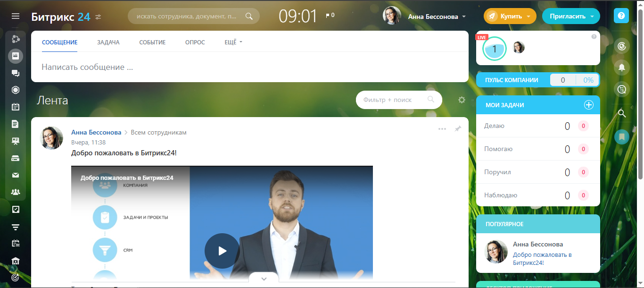Open the chat bubble icon below the bell
Image resolution: width=644 pixels, height=288 pixels.
click(x=622, y=89)
